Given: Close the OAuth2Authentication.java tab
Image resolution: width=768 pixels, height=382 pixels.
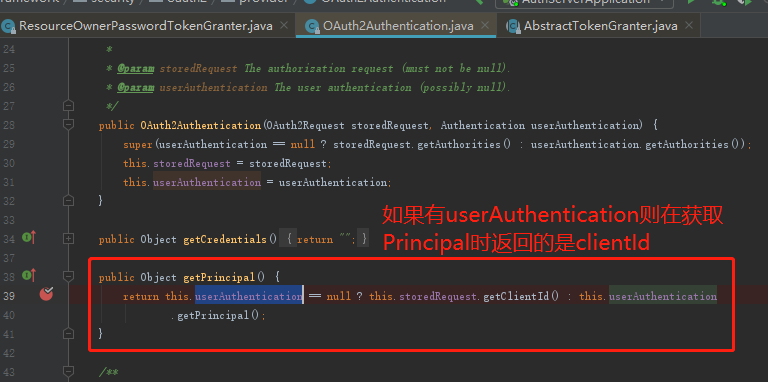Looking at the screenshot, I should (x=484, y=26).
